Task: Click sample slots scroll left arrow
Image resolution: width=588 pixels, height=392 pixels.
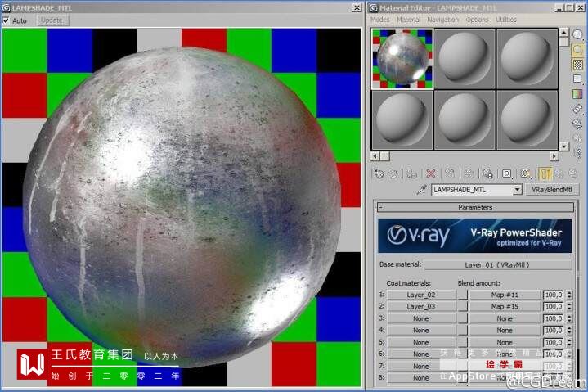Action: point(375,155)
